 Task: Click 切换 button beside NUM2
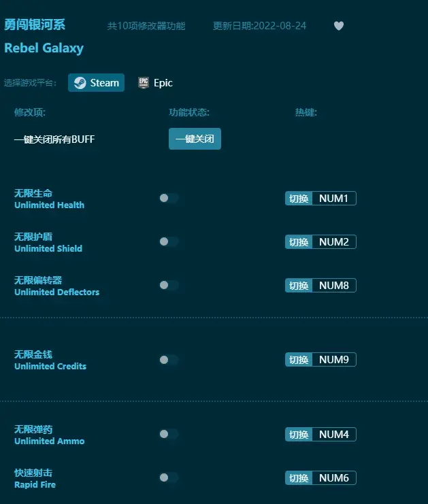point(299,241)
